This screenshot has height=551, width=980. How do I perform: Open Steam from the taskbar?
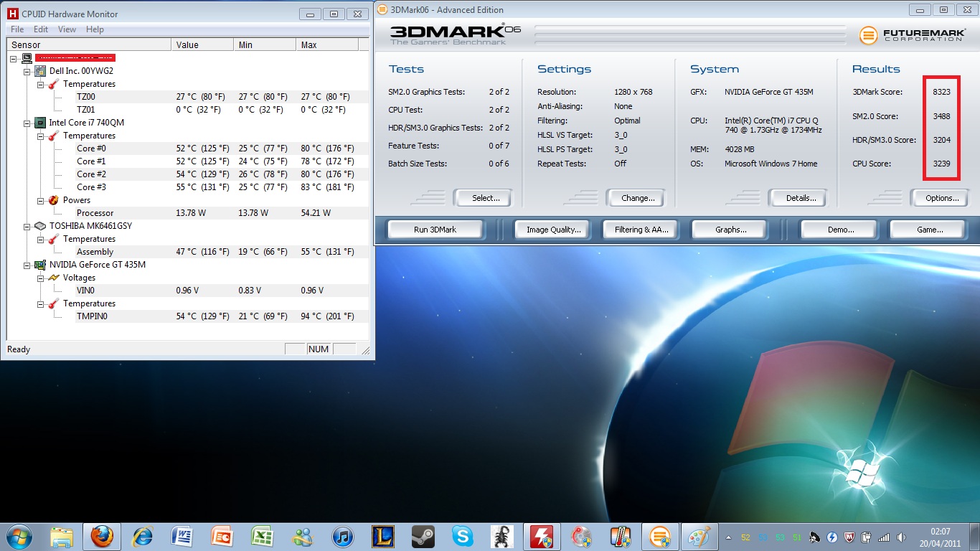coord(422,536)
